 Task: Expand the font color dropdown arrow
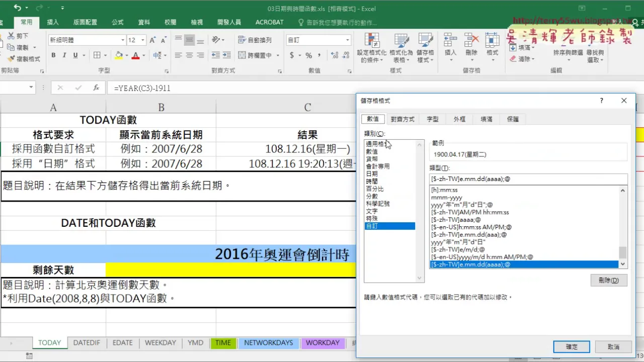[143, 55]
